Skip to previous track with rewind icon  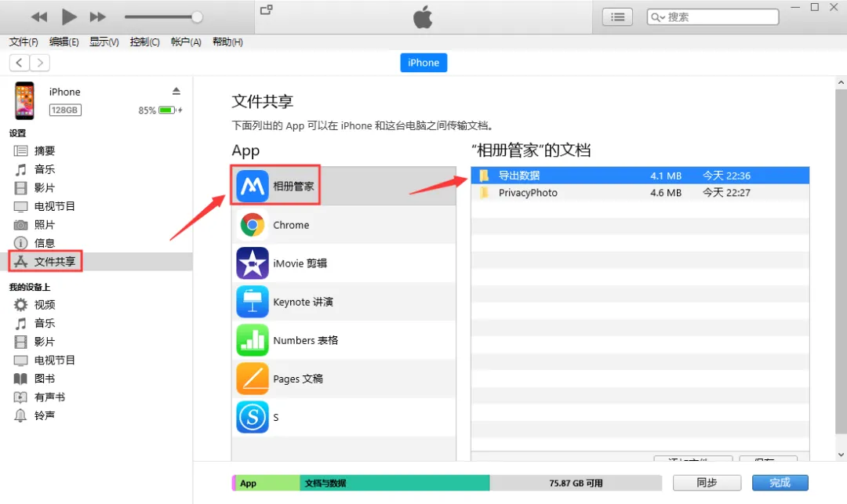coord(39,16)
